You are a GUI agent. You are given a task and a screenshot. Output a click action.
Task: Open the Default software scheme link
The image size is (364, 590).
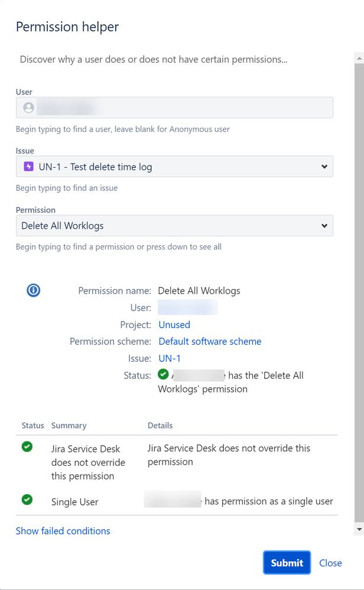[210, 341]
